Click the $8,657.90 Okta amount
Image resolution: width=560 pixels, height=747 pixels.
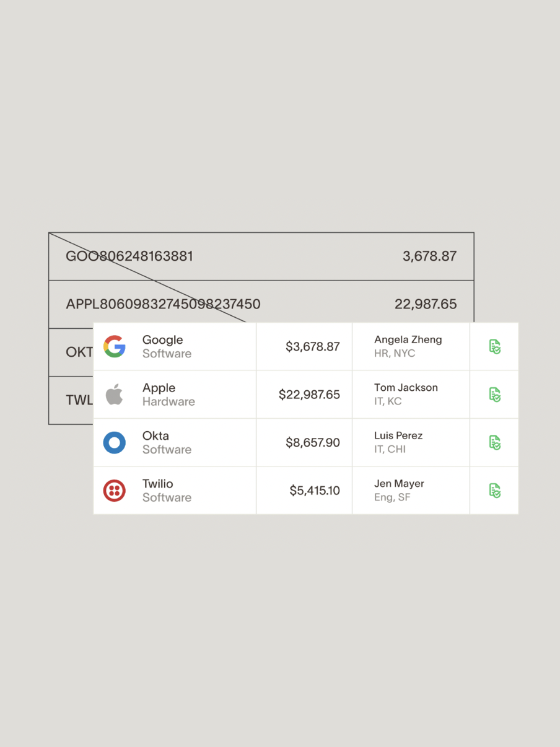pyautogui.click(x=313, y=442)
